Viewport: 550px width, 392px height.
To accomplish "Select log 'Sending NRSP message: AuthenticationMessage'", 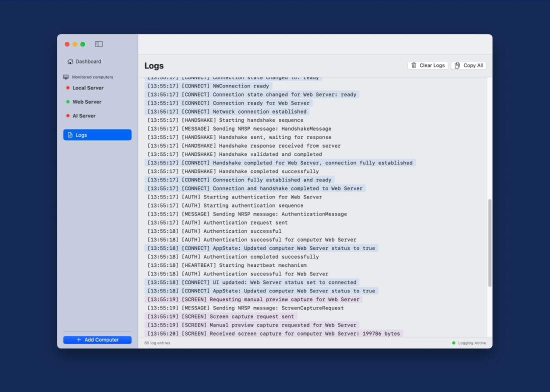I will (x=247, y=214).
